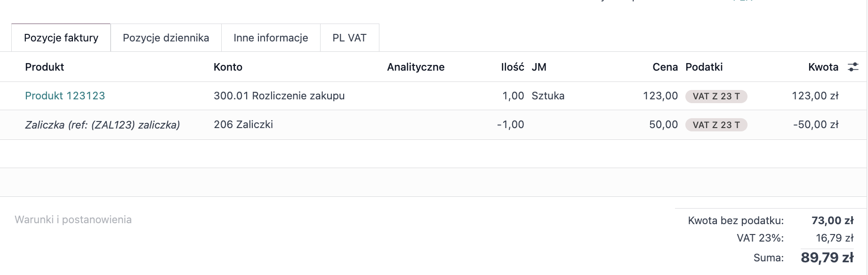The width and height of the screenshot is (868, 275).
Task: Edit the price 123,00 cell
Action: 660,96
